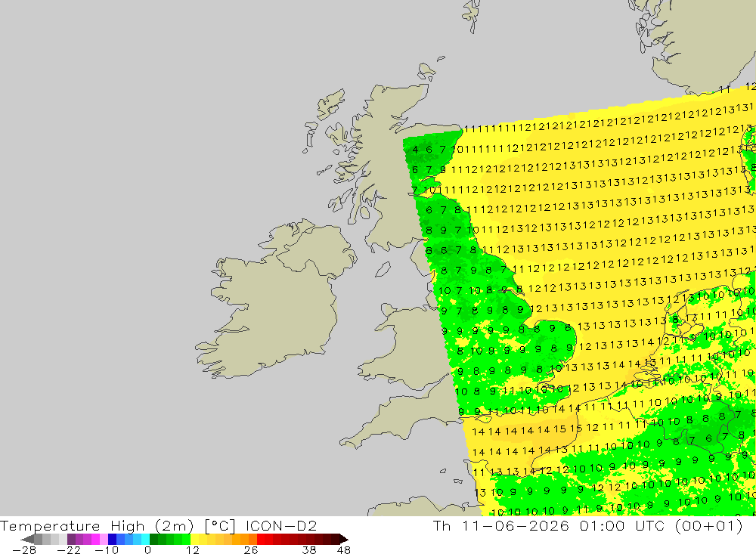Viewport: 756px width, 554px height.
Task: Click the '-22' legend value
Action: point(69,549)
